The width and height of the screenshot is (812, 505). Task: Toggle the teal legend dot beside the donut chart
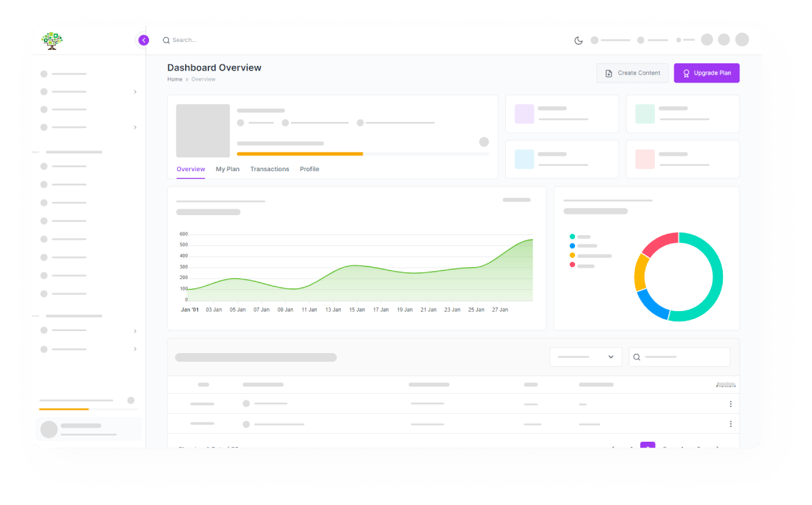point(572,237)
